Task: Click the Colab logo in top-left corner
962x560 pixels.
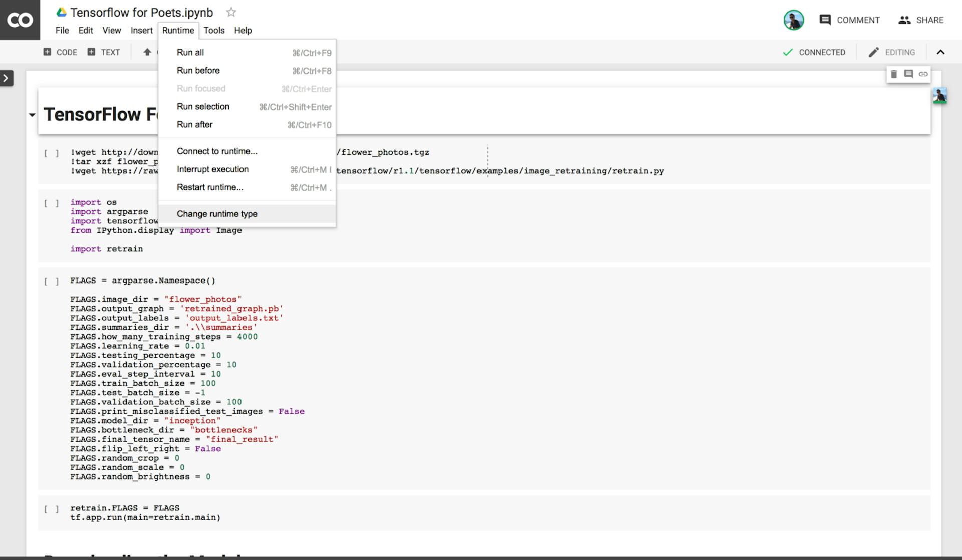Action: [20, 20]
